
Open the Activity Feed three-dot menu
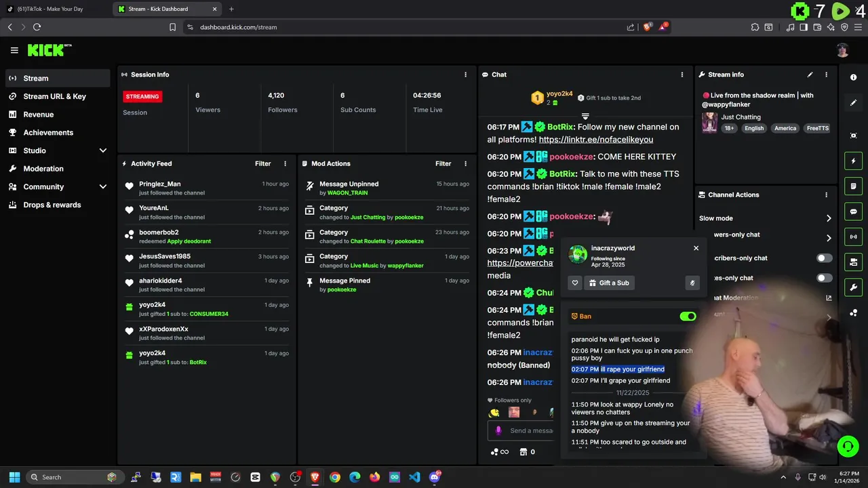(285, 163)
